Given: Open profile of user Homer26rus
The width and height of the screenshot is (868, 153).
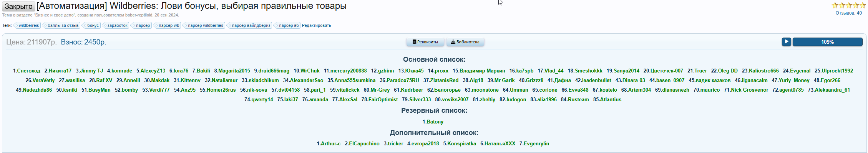Looking at the screenshot, I should coord(221,90).
